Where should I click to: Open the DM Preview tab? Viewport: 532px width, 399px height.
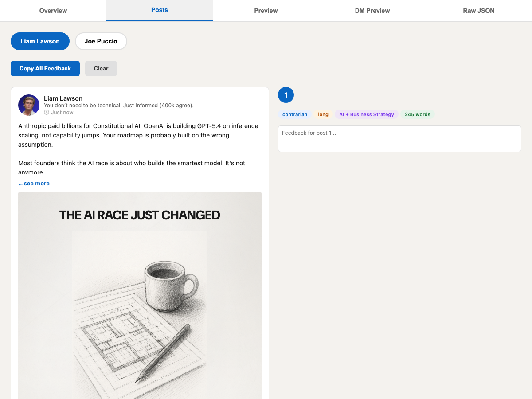point(372,10)
